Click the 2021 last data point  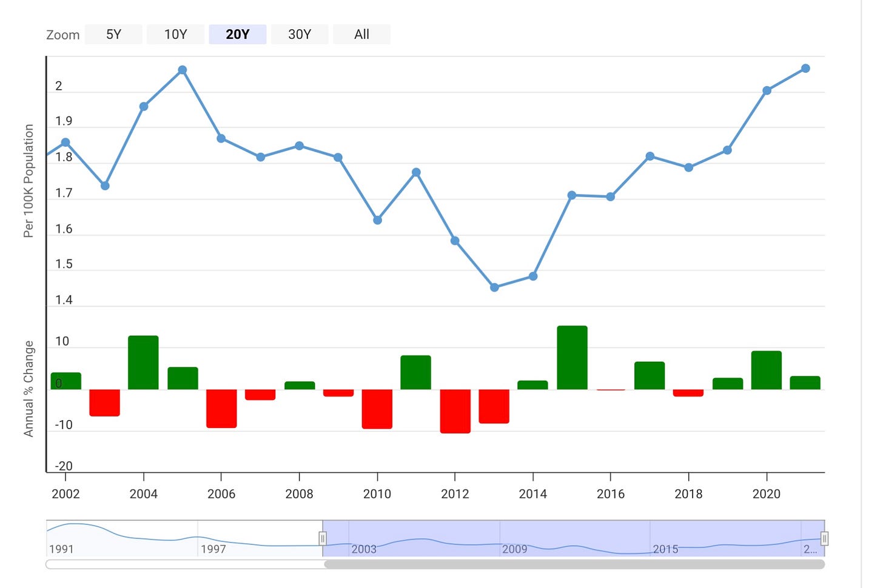coord(806,68)
